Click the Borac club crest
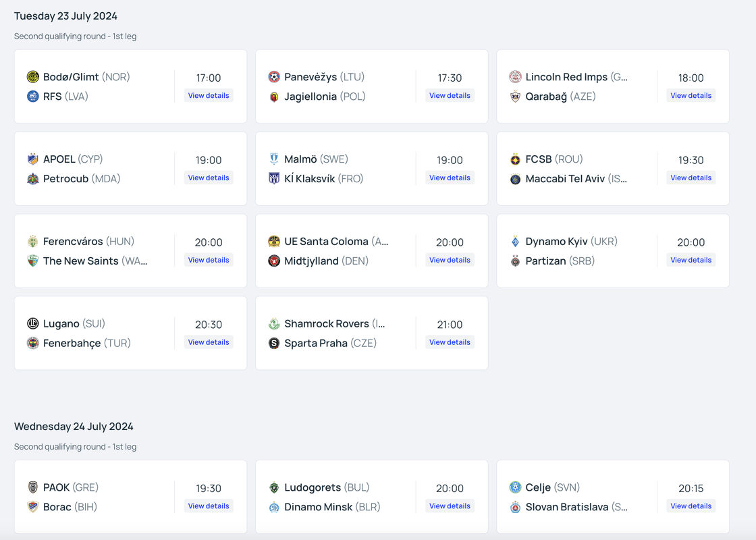The width and height of the screenshot is (756, 540). point(33,507)
